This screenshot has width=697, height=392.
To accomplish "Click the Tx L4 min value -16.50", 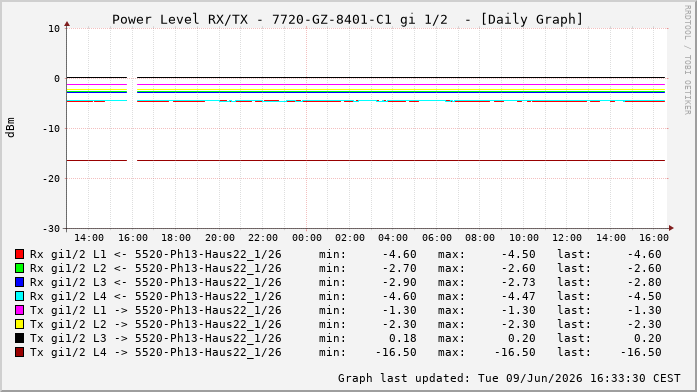I will pyautogui.click(x=397, y=352).
